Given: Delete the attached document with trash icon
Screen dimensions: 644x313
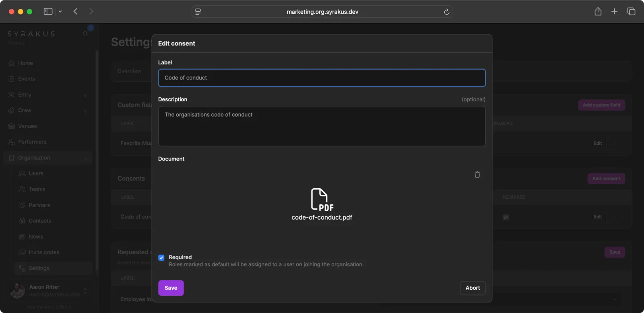Looking at the screenshot, I should (x=477, y=175).
